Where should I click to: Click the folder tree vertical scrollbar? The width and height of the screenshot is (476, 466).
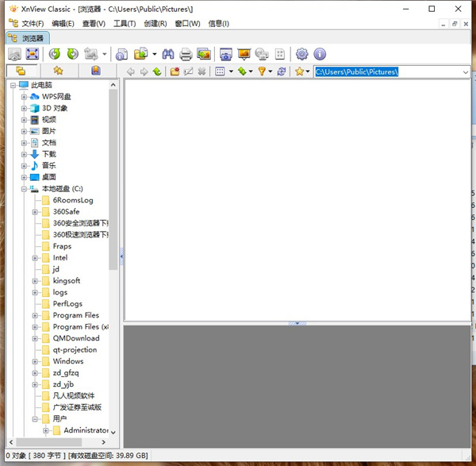[x=113, y=179]
